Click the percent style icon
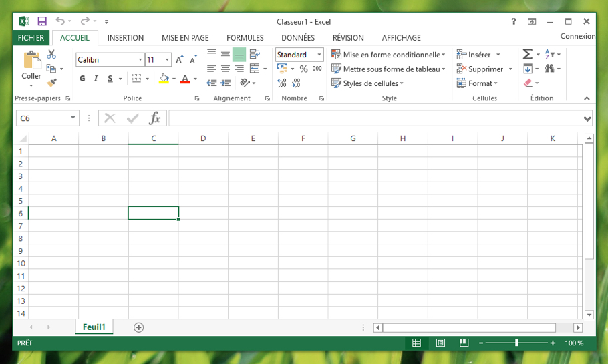 (x=303, y=69)
